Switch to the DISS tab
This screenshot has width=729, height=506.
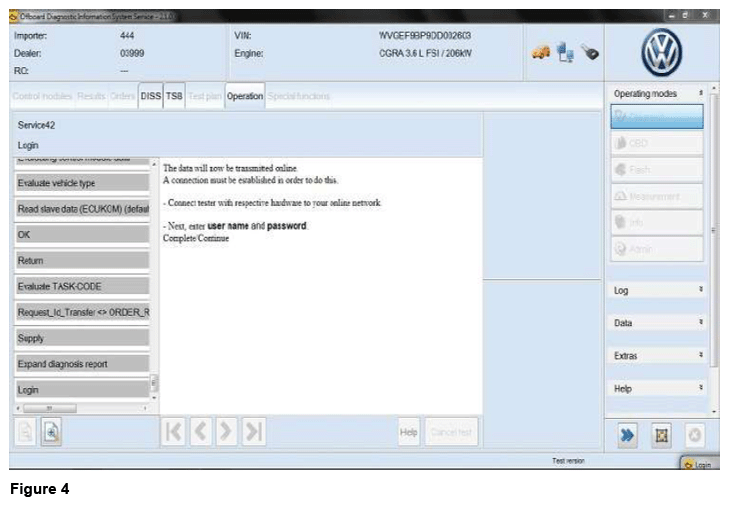[151, 96]
